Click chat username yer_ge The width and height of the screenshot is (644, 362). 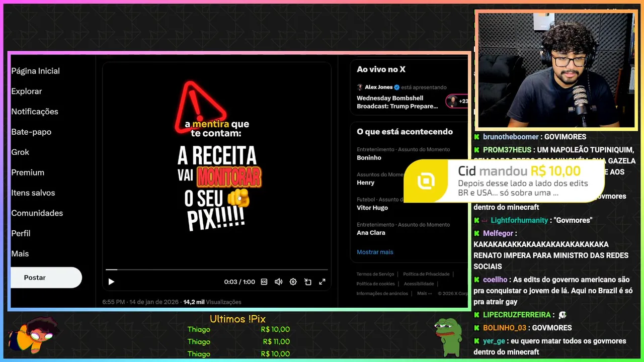click(x=494, y=341)
